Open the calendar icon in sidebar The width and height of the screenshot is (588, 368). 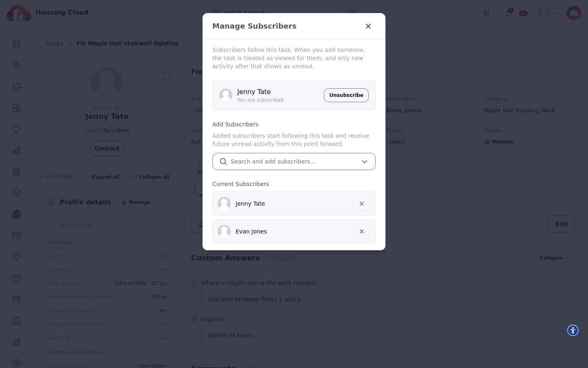point(16,278)
